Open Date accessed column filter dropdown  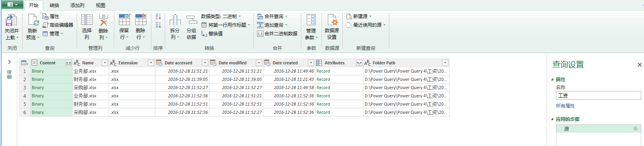pos(205,63)
